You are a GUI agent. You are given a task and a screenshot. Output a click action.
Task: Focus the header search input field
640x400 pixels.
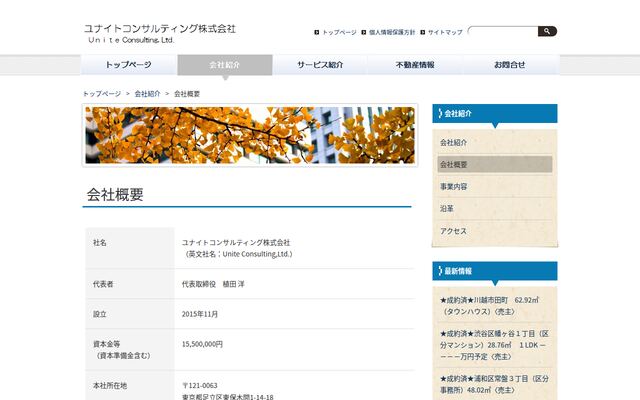tap(503, 31)
